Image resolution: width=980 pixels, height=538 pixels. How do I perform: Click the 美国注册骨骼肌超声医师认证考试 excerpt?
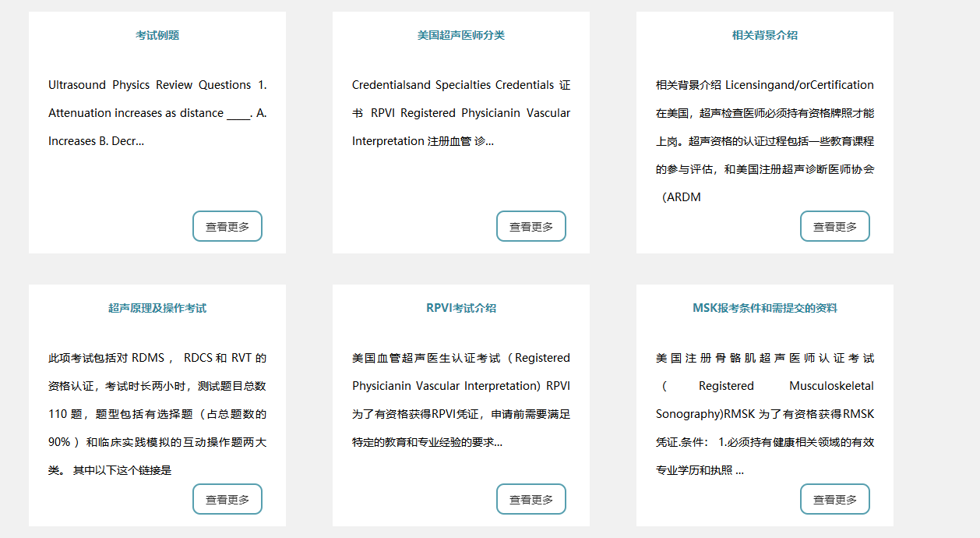(764, 400)
